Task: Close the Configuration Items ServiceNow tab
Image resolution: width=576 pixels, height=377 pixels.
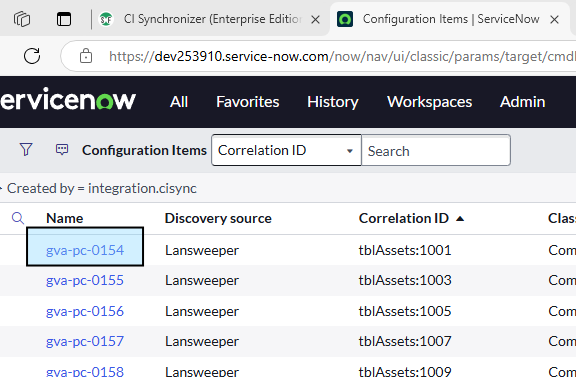Action: (x=554, y=19)
